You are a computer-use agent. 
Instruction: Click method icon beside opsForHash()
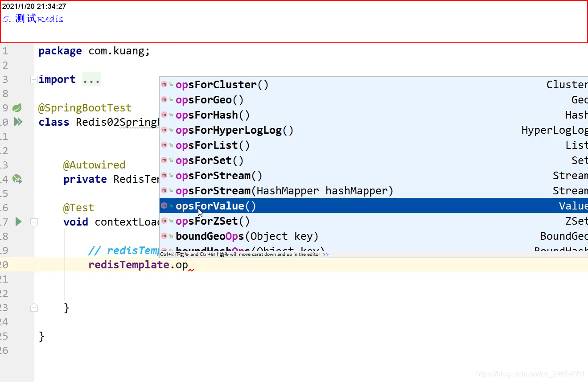(164, 115)
